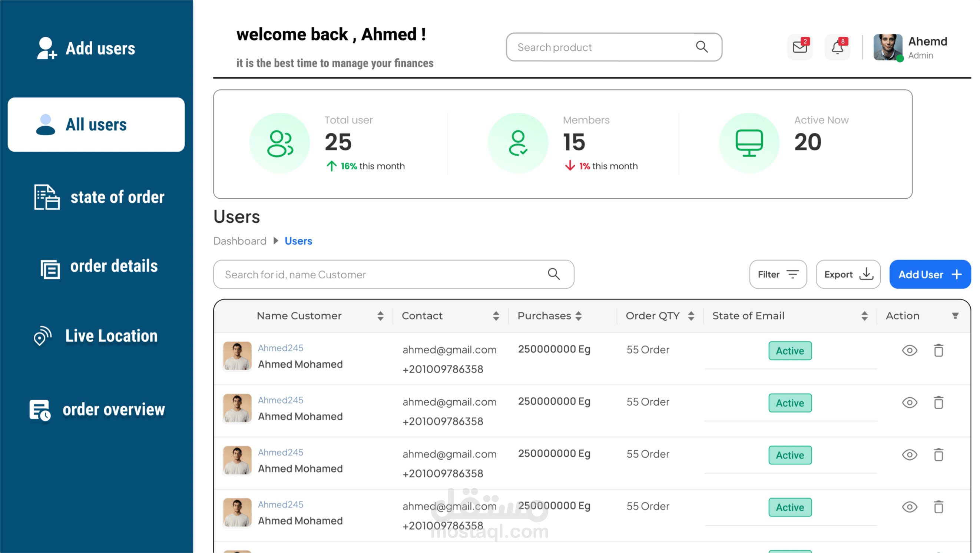Image resolution: width=980 pixels, height=553 pixels.
Task: Sort the Purchases column
Action: [578, 316]
